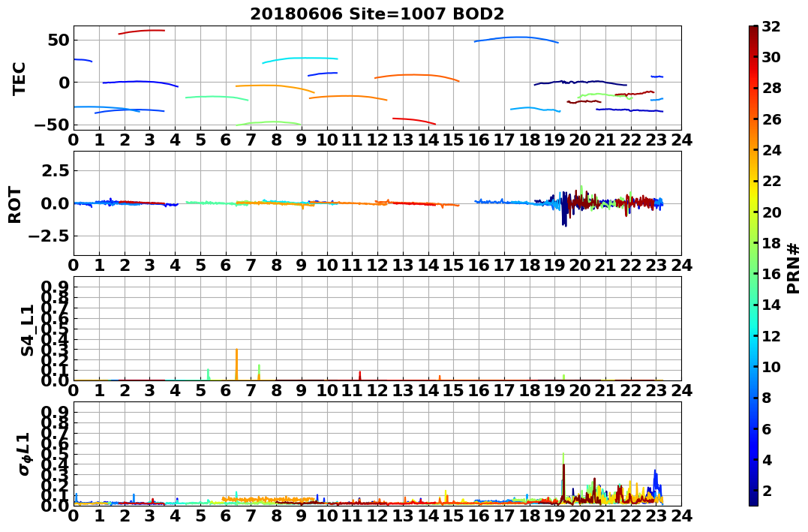Image resolution: width=808 pixels, height=532 pixels.
Task: Click colorbar tick label 18
Action: (771, 243)
